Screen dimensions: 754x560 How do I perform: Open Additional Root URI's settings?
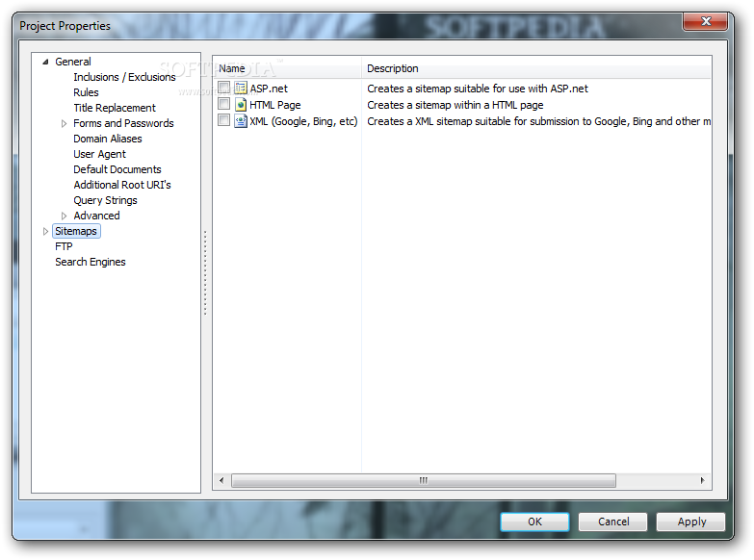pos(121,185)
